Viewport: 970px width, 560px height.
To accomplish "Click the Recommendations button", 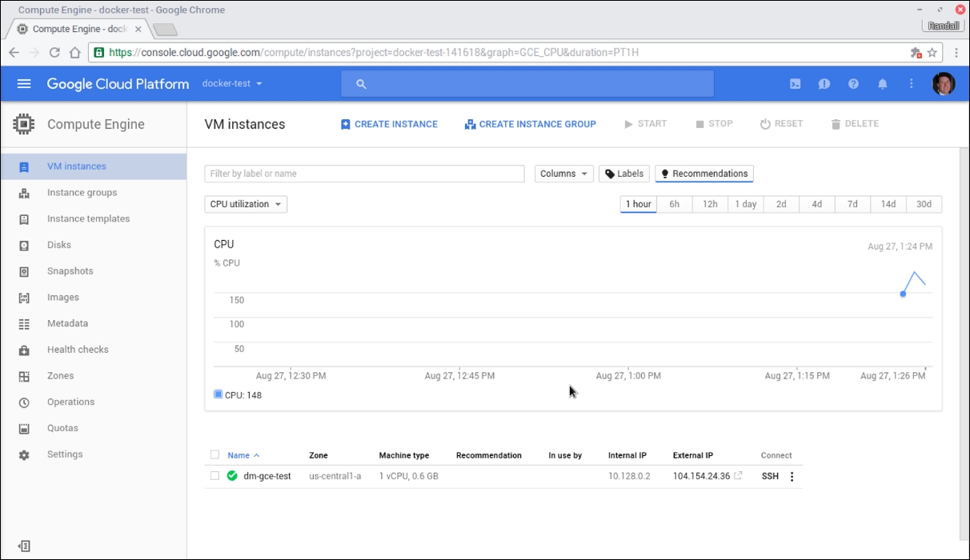I will (x=704, y=174).
